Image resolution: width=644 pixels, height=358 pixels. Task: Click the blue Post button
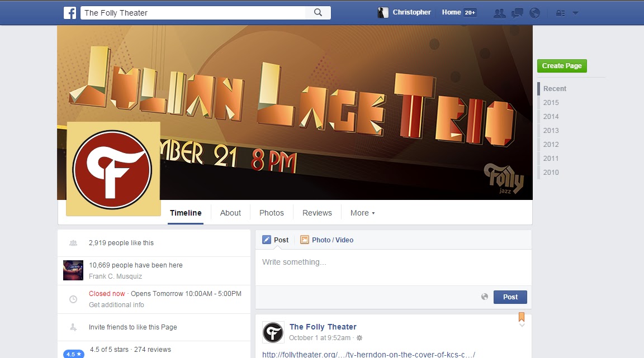point(510,297)
